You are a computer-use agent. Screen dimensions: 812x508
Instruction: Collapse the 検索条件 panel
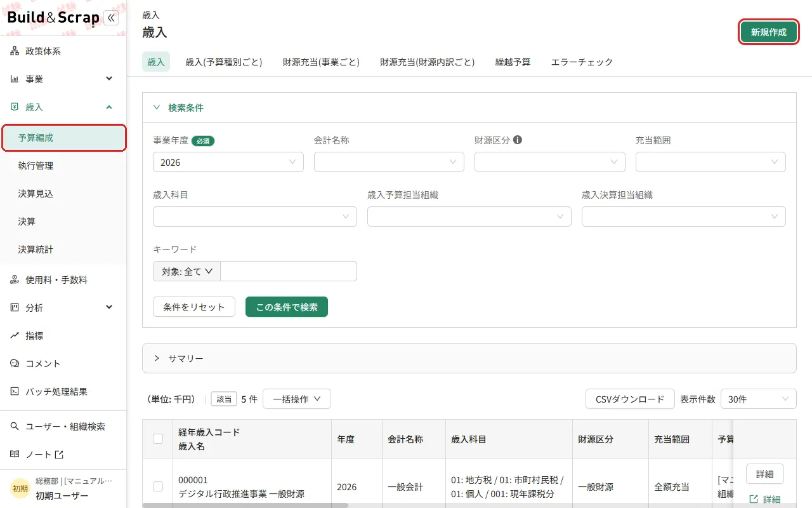pos(157,107)
